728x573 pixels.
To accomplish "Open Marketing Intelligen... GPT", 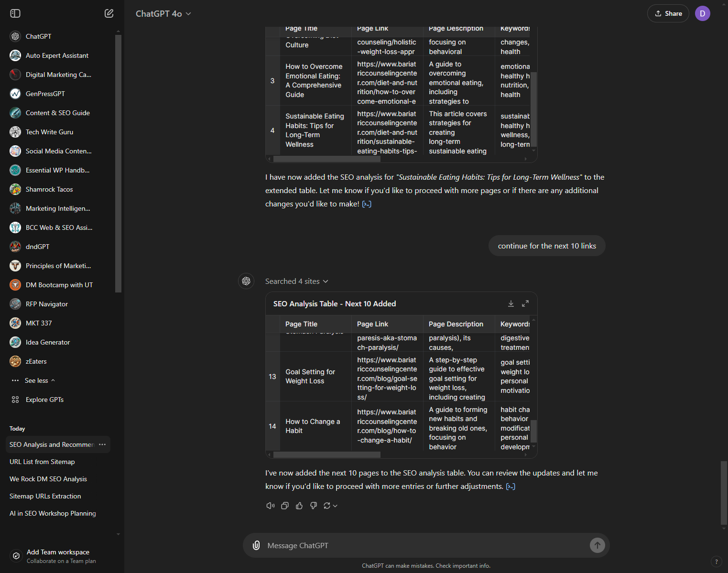I will [60, 208].
